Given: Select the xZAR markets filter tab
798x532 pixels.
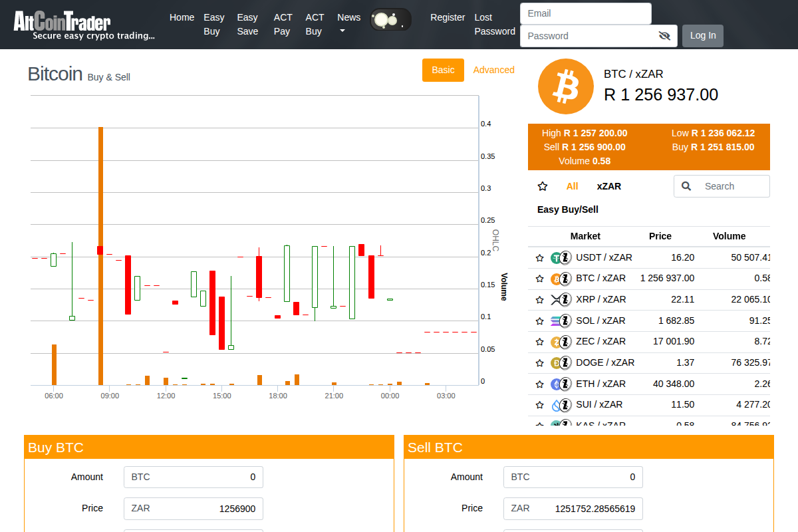Looking at the screenshot, I should coord(609,186).
